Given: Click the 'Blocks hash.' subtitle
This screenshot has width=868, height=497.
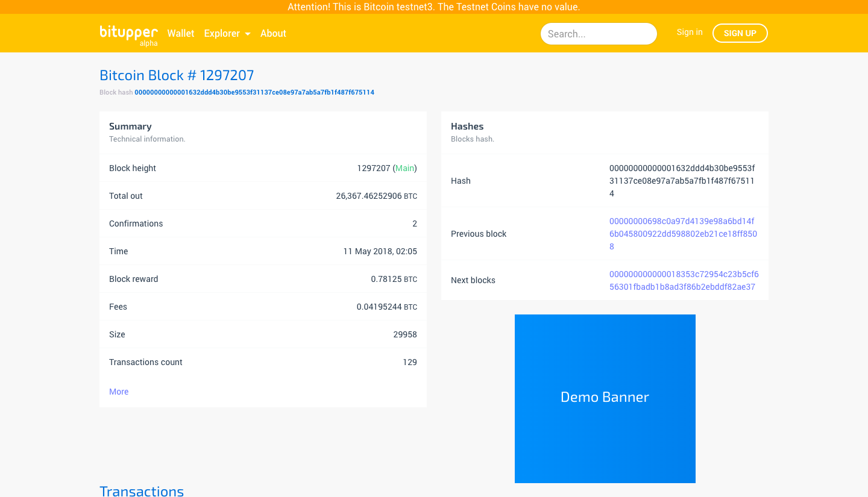Looking at the screenshot, I should (473, 139).
